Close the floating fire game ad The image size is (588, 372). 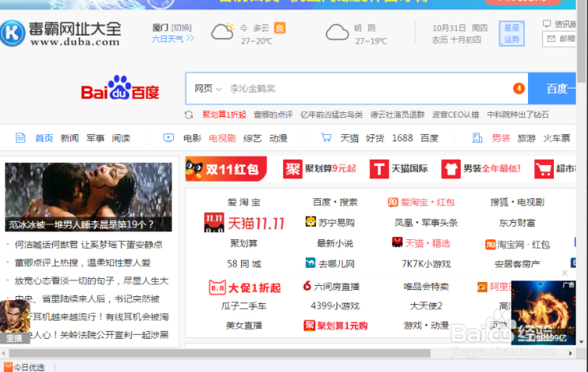click(564, 273)
